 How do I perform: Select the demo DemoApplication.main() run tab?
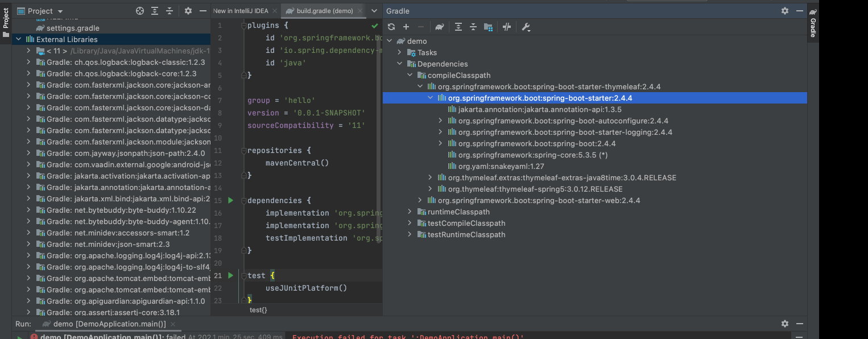click(x=108, y=324)
